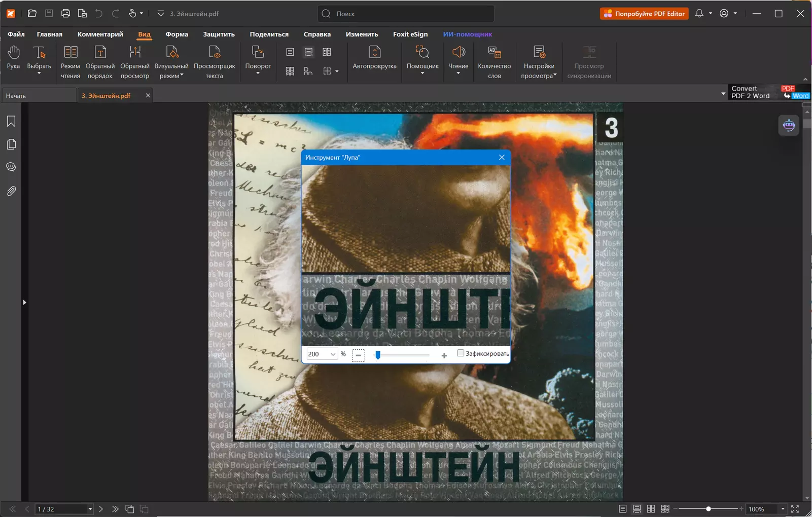Image resolution: width=812 pixels, height=517 pixels.
Task: Open the page number 1 / 32 dropdown
Action: point(90,509)
